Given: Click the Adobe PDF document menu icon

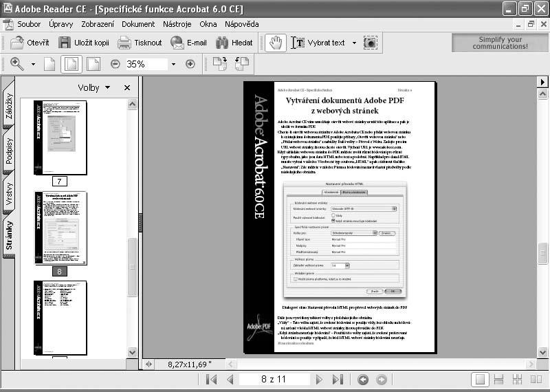Looking at the screenshot, I should [8, 24].
